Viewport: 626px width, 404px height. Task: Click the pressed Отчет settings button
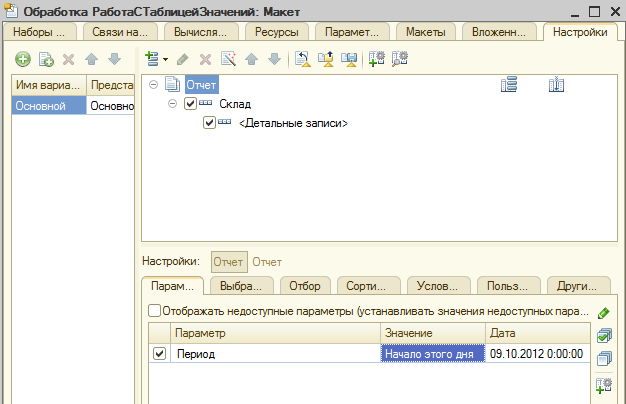coord(229,262)
